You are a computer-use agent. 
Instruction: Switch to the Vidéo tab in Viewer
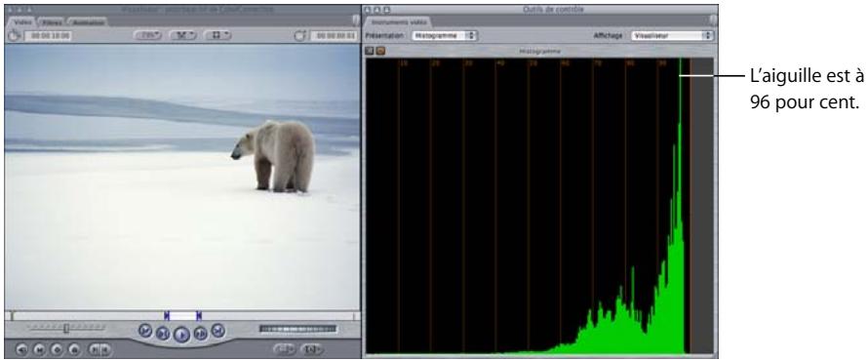tap(22, 22)
